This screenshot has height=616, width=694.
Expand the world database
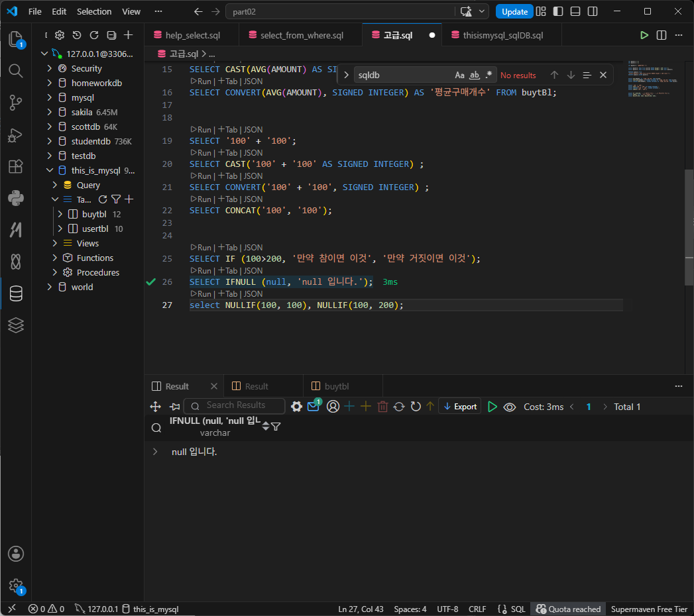pos(50,287)
